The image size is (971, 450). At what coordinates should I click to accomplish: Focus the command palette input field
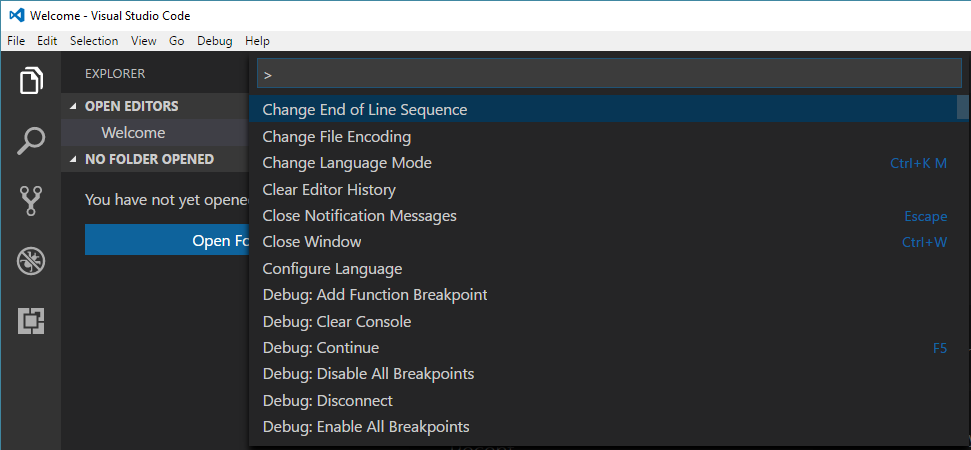click(609, 75)
